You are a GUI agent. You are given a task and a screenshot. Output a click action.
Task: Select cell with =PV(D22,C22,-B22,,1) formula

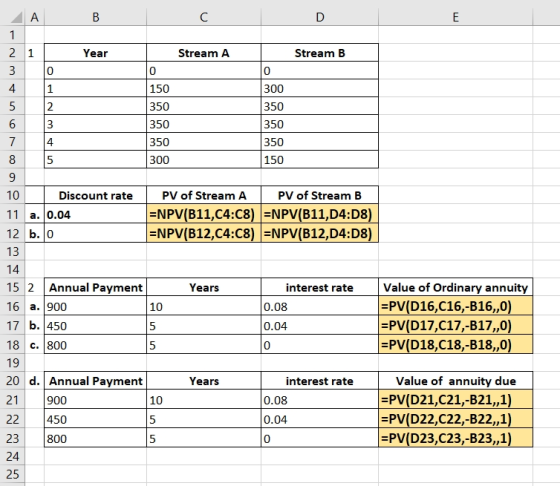click(x=455, y=419)
